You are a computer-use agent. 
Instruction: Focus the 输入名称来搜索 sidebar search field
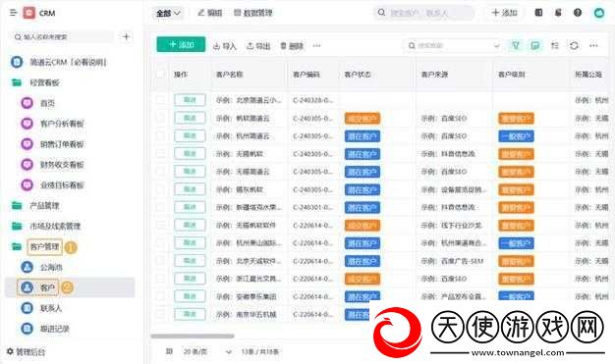click(63, 37)
